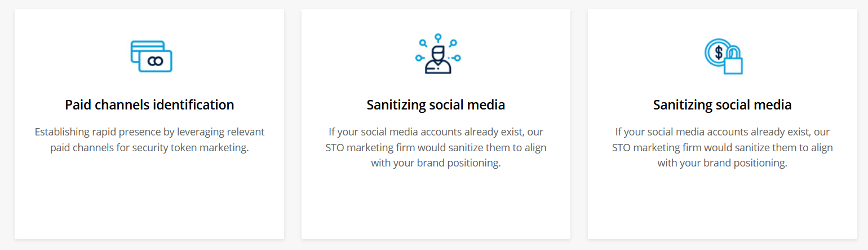The height and width of the screenshot is (250, 868).
Task: Click the credit cards payment icon
Action: pos(151,56)
